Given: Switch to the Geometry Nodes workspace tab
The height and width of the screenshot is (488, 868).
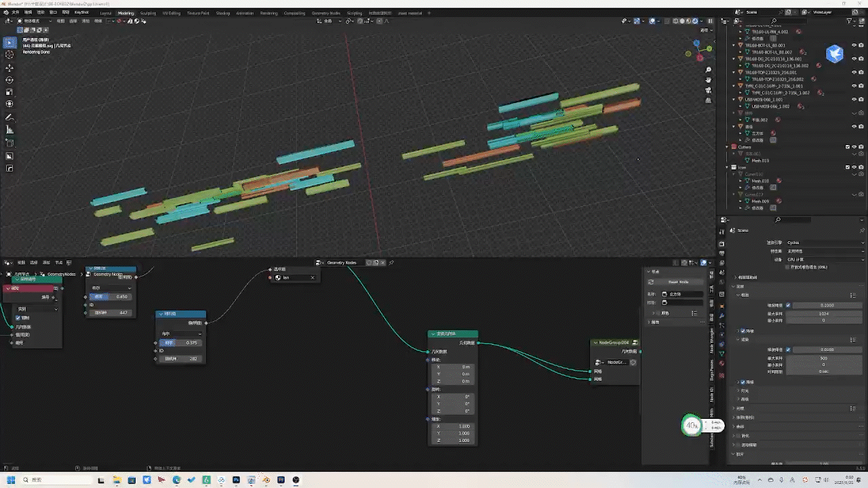Looking at the screenshot, I should (326, 13).
